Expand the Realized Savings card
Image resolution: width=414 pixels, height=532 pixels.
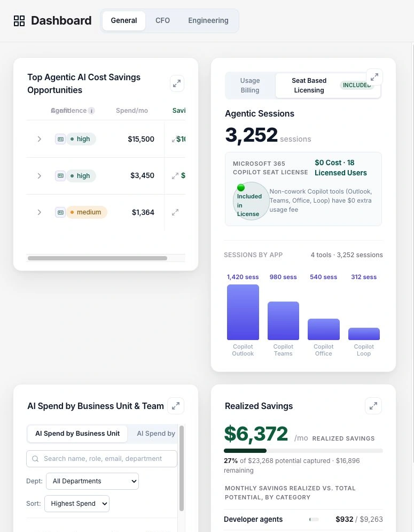coord(373,406)
